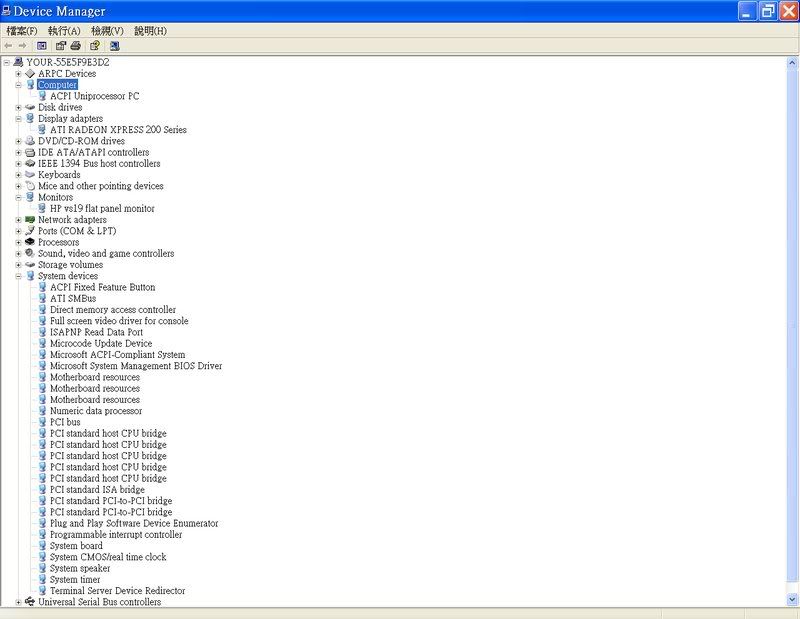The image size is (800, 619).
Task: Click the ARPC Devices diamond icon
Action: click(x=30, y=73)
